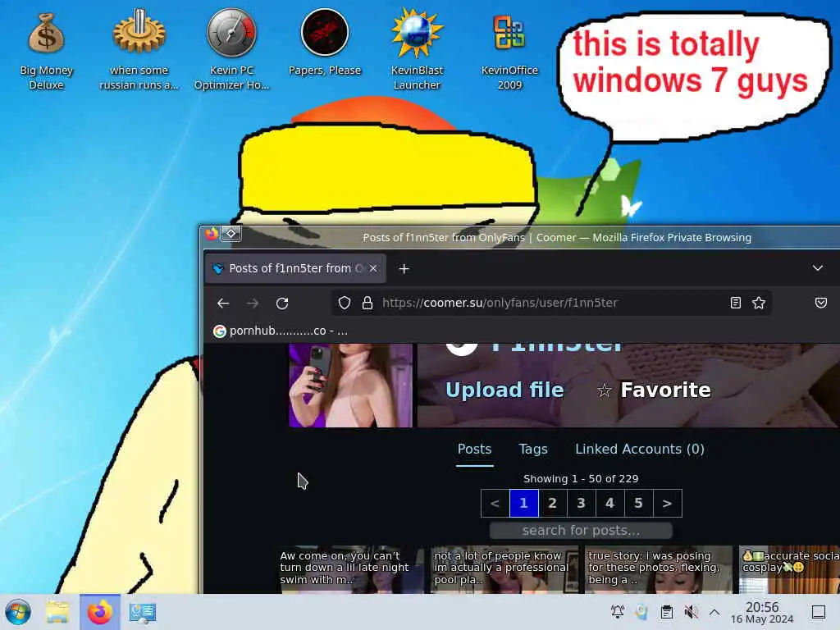Image resolution: width=840 pixels, height=630 pixels.
Task: Click the keep-above pin icon in title bar
Action: pos(231,234)
